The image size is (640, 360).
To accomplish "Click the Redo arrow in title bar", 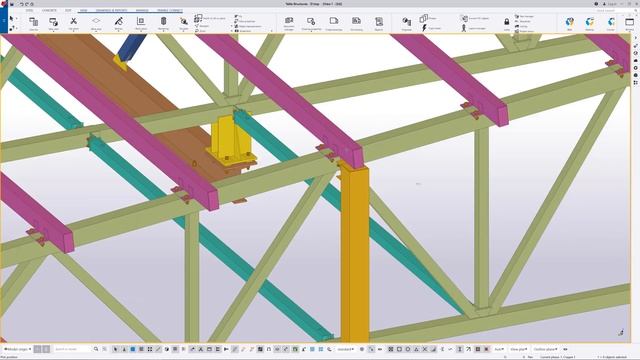I will click(x=27, y=4).
